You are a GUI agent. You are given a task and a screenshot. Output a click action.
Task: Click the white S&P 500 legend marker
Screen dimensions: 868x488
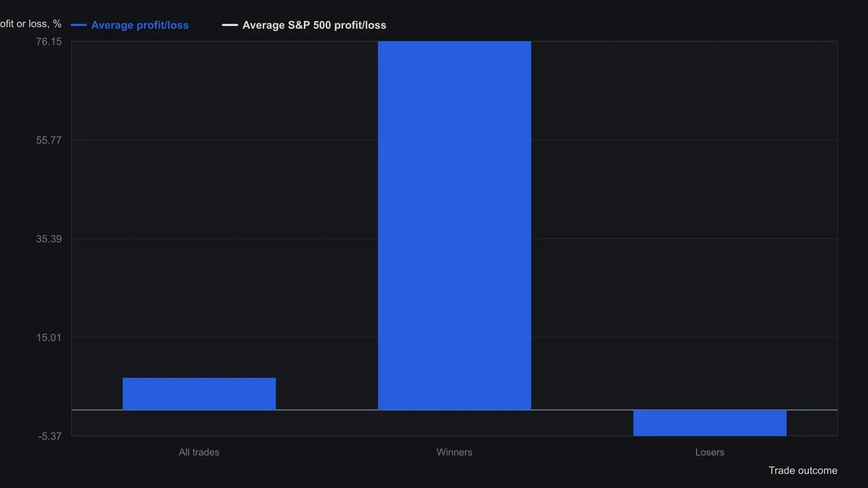click(x=230, y=25)
